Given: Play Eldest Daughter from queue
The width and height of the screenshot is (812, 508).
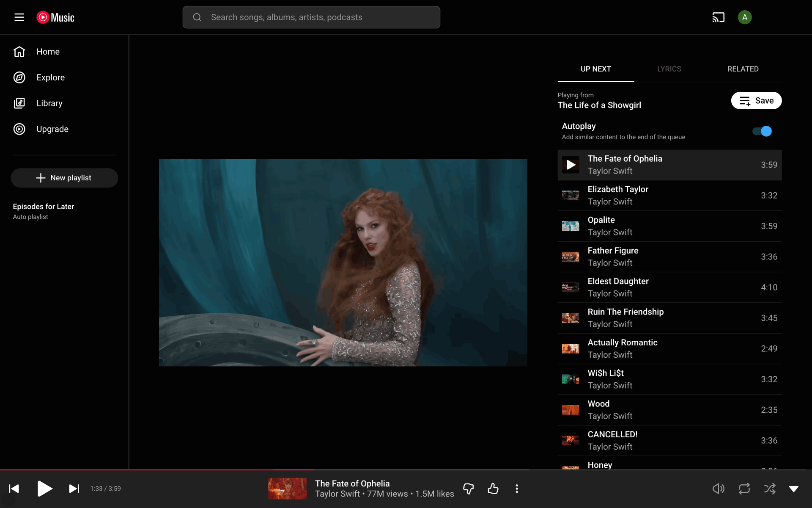Looking at the screenshot, I should coord(669,287).
